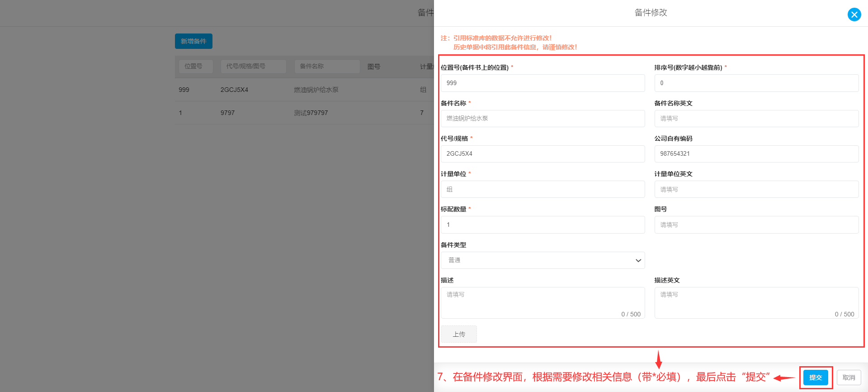
Task: Select table cell 燃油锅炉给水泵 in background list
Action: [316, 90]
